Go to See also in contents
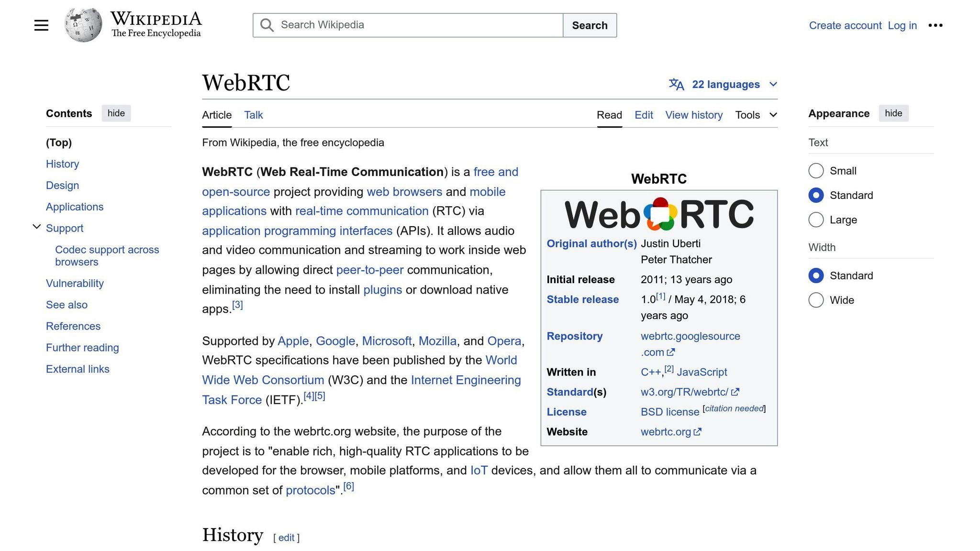The height and width of the screenshot is (551, 980). pyautogui.click(x=67, y=305)
